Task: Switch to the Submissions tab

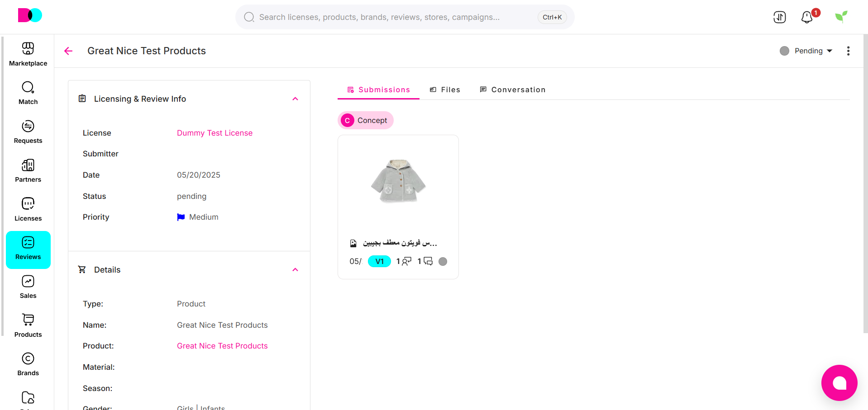Action: [378, 90]
